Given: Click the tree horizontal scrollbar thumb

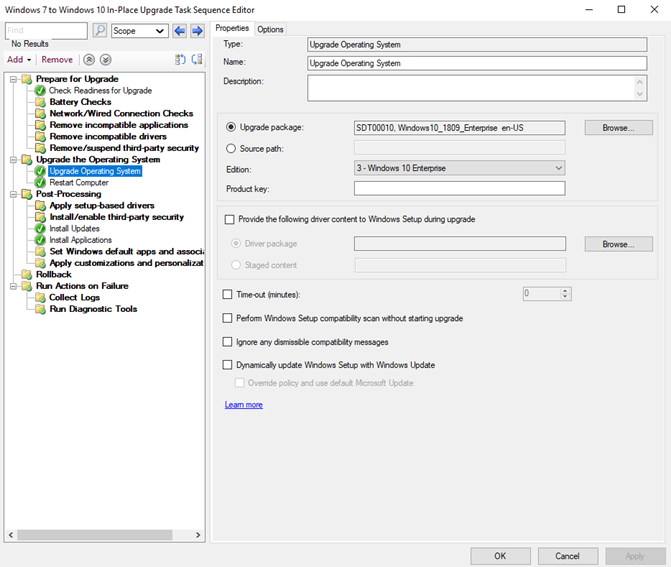Looking at the screenshot, I should pos(95,535).
